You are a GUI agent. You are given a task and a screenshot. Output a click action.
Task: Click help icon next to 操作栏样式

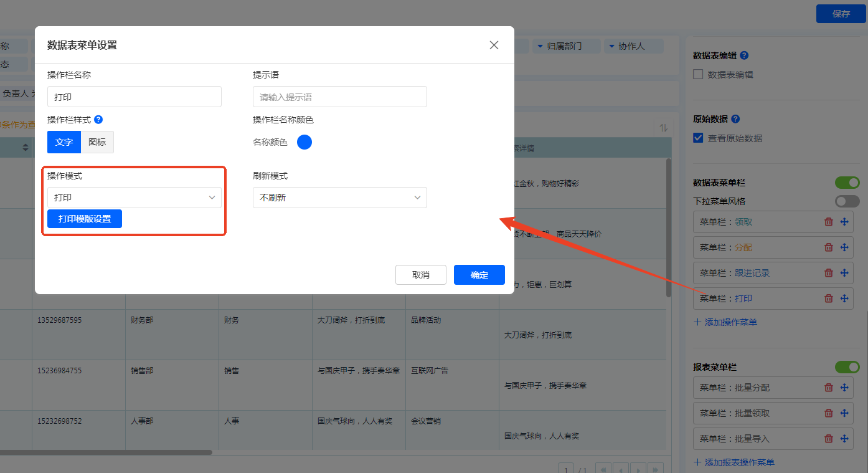coord(98,120)
